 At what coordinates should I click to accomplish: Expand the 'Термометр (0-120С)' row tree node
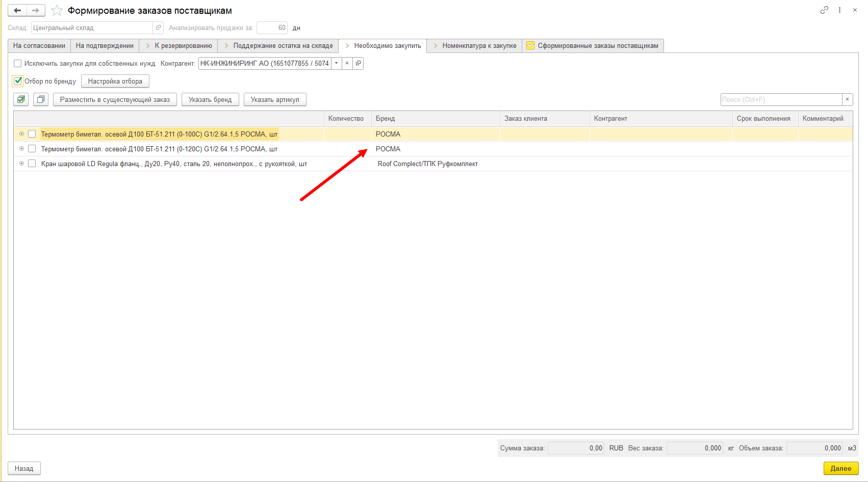[21, 149]
